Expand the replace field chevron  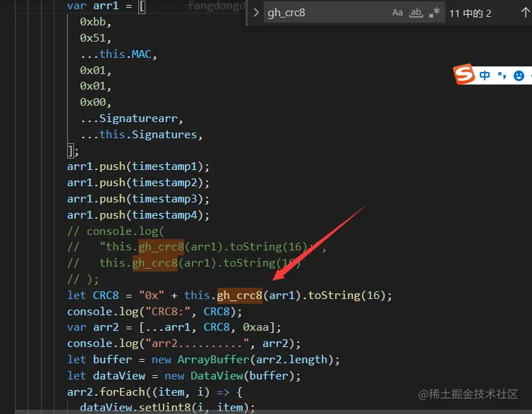coord(256,13)
